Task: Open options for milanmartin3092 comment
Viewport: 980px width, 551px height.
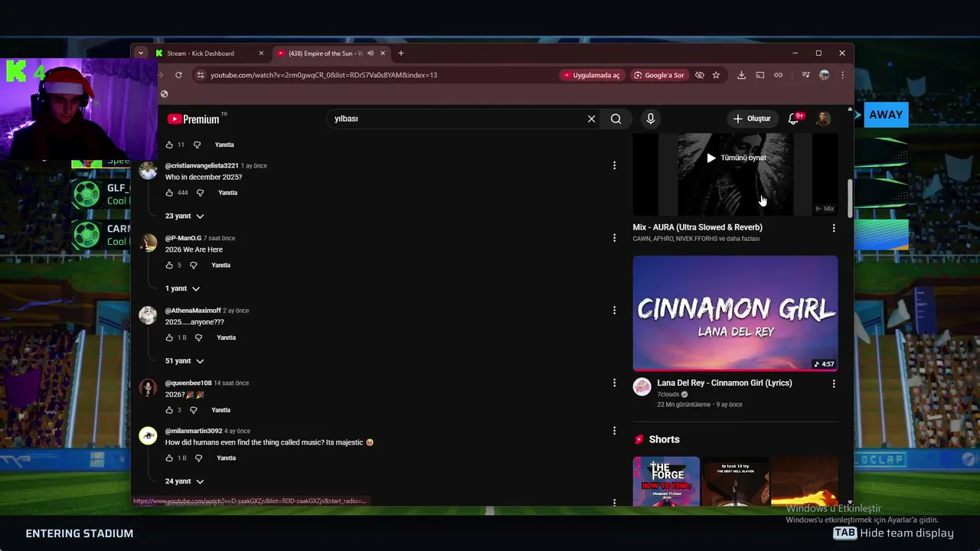Action: tap(614, 431)
